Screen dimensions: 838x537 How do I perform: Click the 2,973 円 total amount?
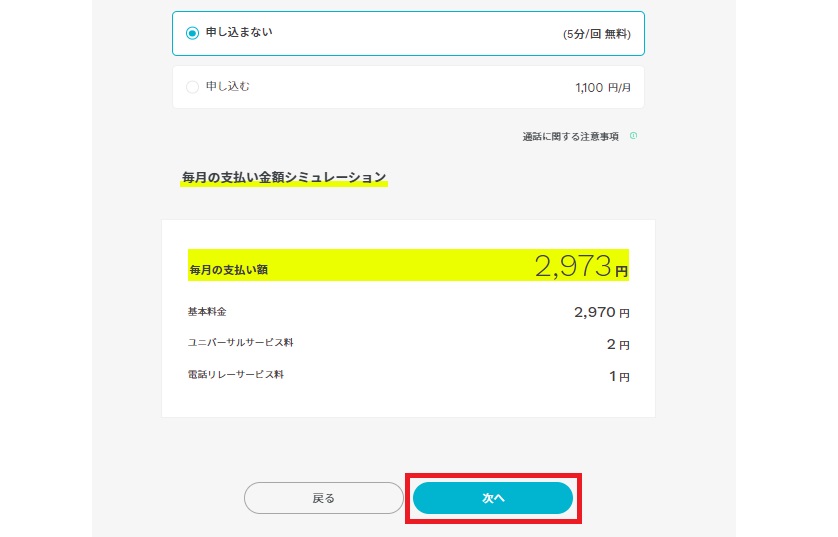581,266
